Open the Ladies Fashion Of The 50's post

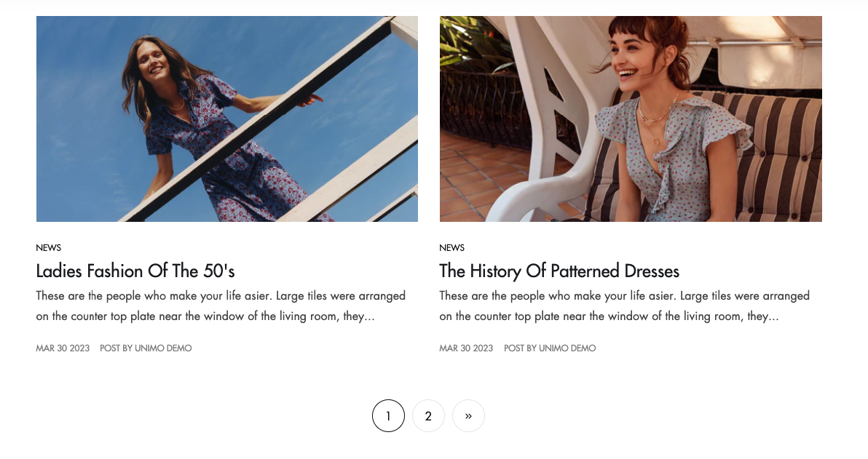[135, 271]
